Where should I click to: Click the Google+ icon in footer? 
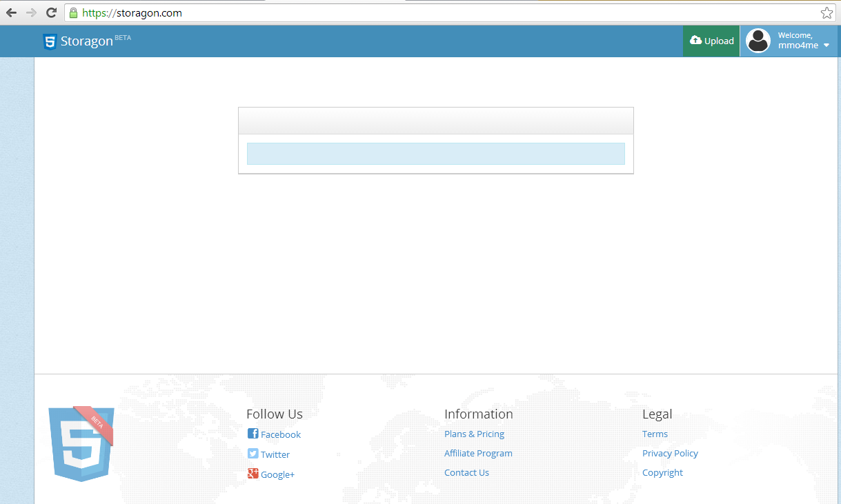click(253, 474)
